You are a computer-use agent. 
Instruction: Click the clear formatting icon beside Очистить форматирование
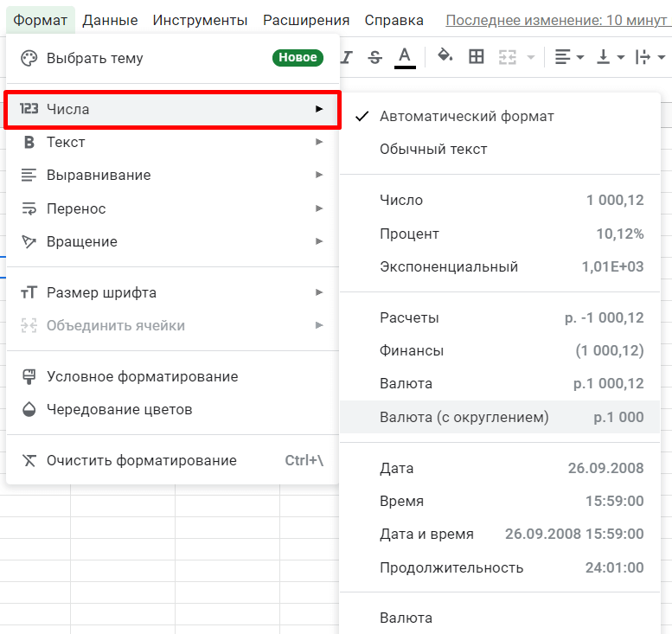tap(29, 460)
